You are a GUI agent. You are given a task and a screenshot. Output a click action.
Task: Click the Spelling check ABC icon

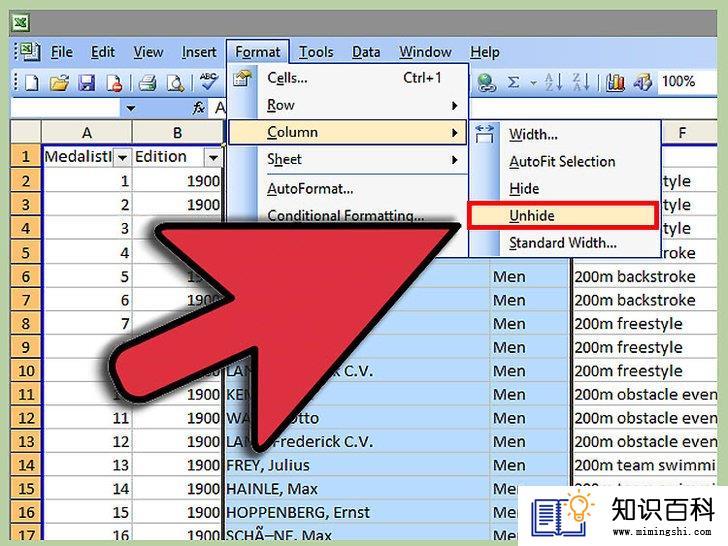(208, 82)
